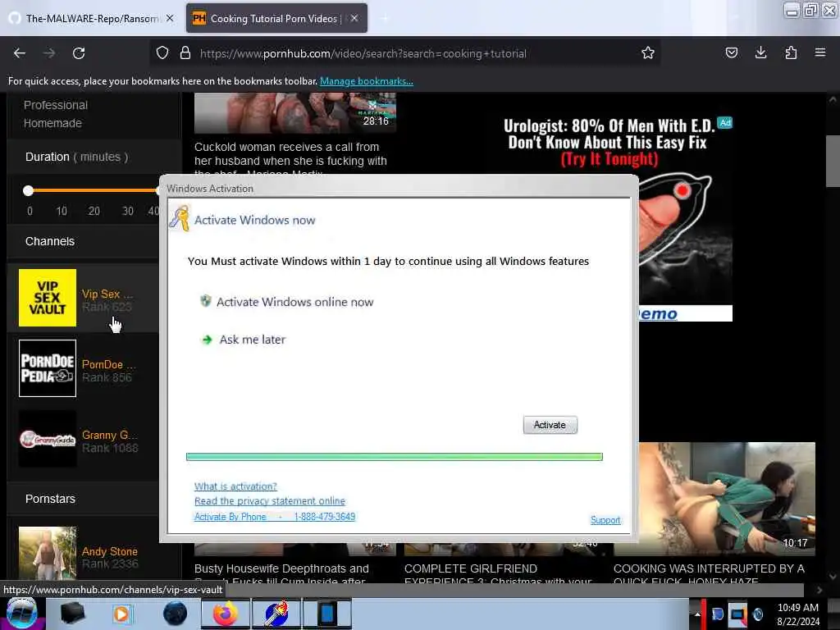Click the key icon in Windows Activation dialog

(180, 218)
